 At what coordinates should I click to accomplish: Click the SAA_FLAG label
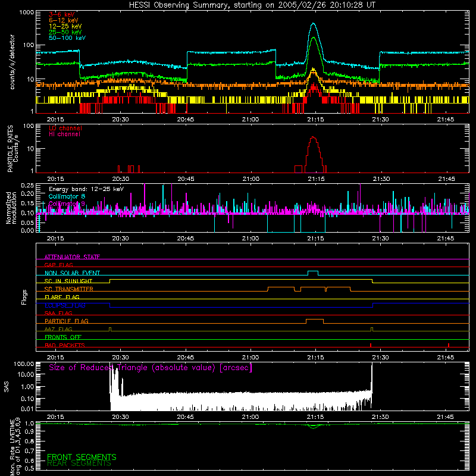[58, 313]
